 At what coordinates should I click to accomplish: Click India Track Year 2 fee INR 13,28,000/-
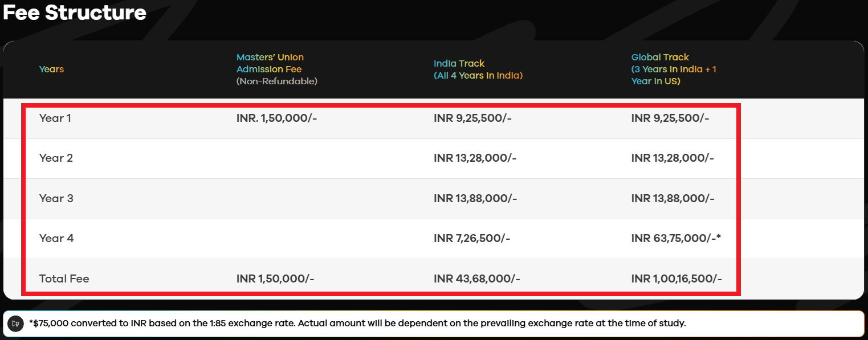475,158
